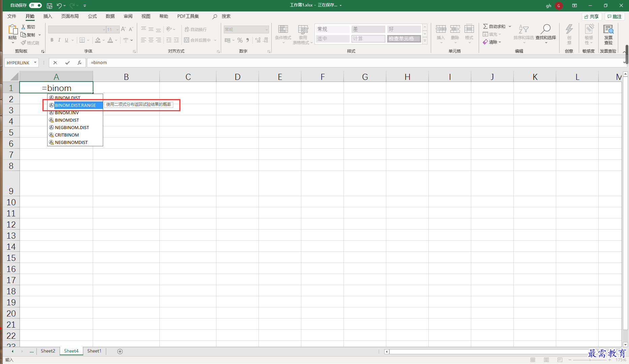Cancel the formula entry with X icon
This screenshot has width=629, height=364.
(x=55, y=63)
